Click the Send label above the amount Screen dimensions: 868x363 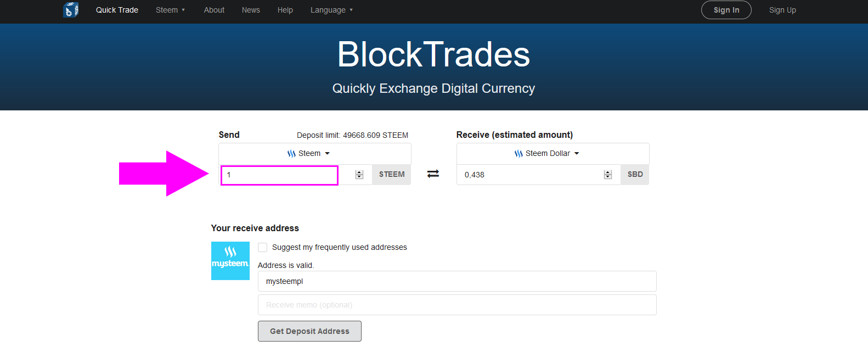click(x=229, y=135)
